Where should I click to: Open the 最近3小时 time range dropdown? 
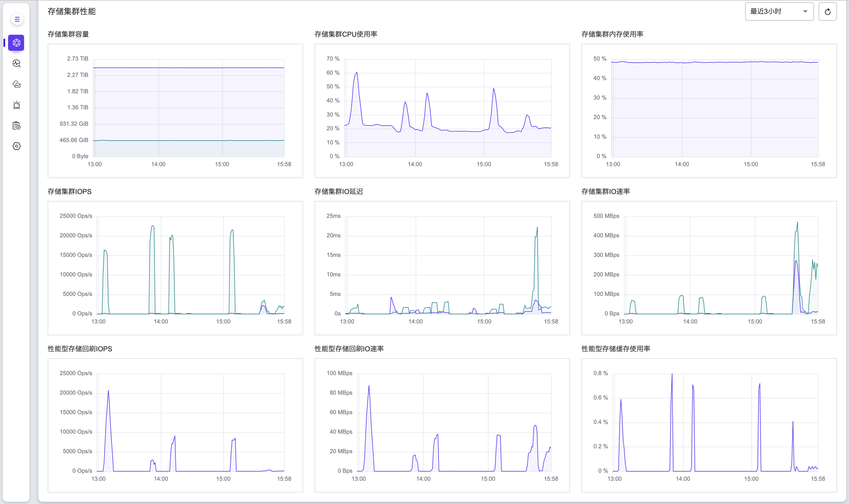779,11
